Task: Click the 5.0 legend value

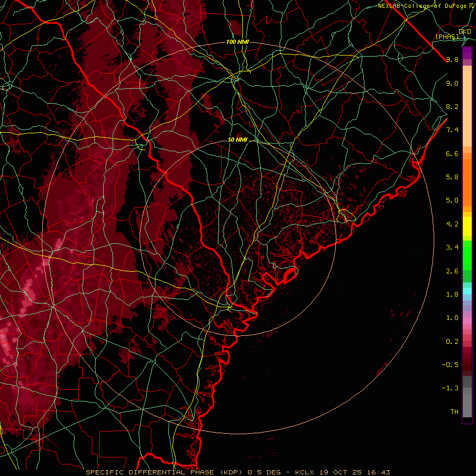Action: click(x=452, y=200)
